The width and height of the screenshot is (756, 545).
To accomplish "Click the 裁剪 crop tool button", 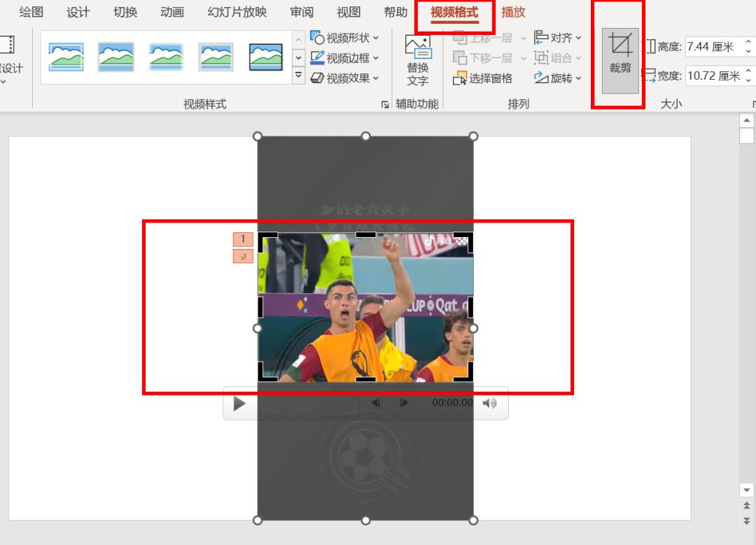I will click(x=620, y=60).
